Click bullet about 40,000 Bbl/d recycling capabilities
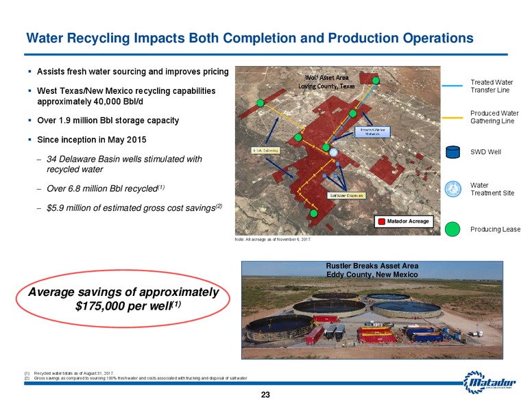Screen dimensions: 532x411 (x=126, y=97)
